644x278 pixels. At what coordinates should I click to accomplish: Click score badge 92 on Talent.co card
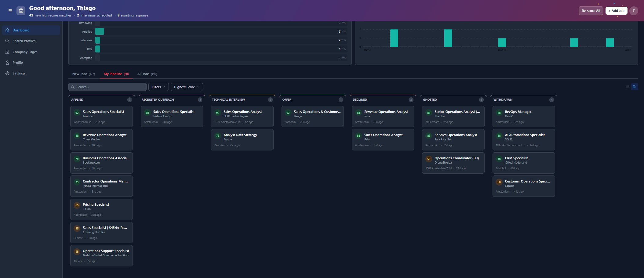[x=77, y=113]
